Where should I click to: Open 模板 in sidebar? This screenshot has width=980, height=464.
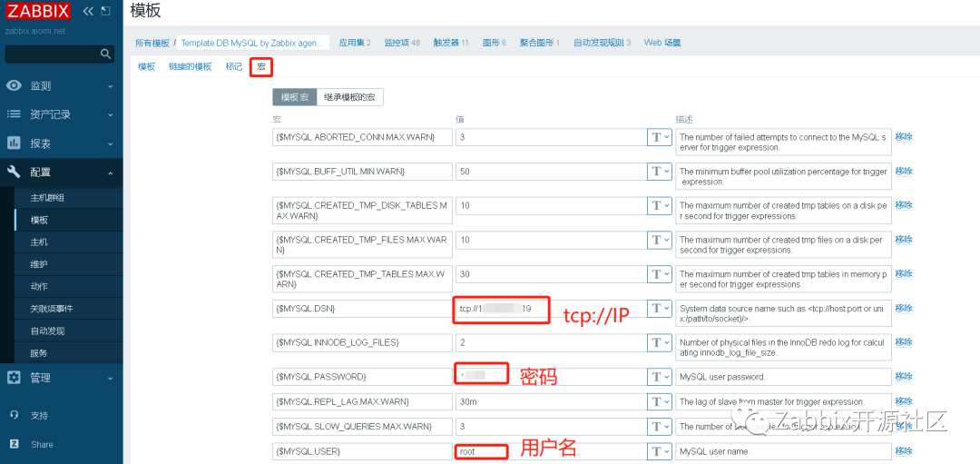click(39, 220)
